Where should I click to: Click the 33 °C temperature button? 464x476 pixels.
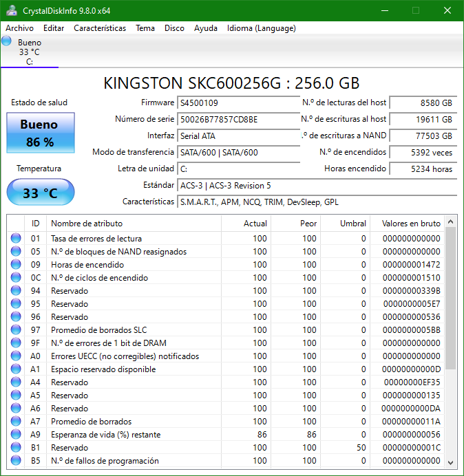40,193
